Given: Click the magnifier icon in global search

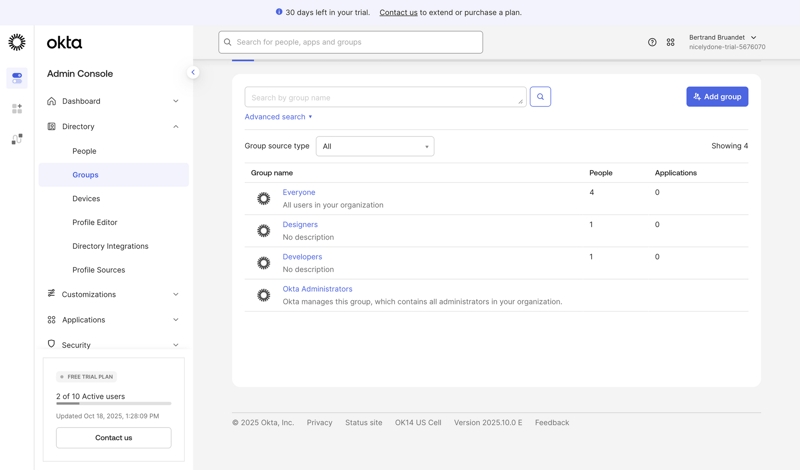Looking at the screenshot, I should 228,42.
